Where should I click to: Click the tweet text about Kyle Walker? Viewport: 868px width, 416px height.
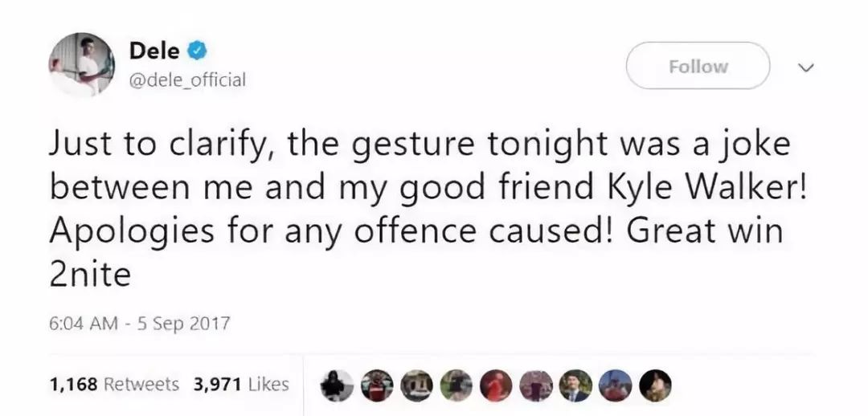coord(418,210)
